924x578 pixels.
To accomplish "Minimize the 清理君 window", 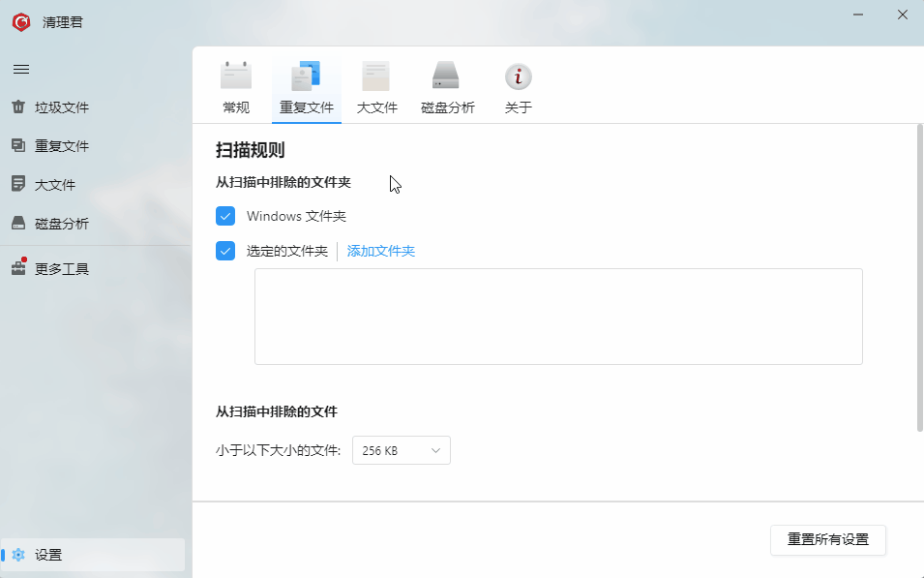I will point(858,15).
